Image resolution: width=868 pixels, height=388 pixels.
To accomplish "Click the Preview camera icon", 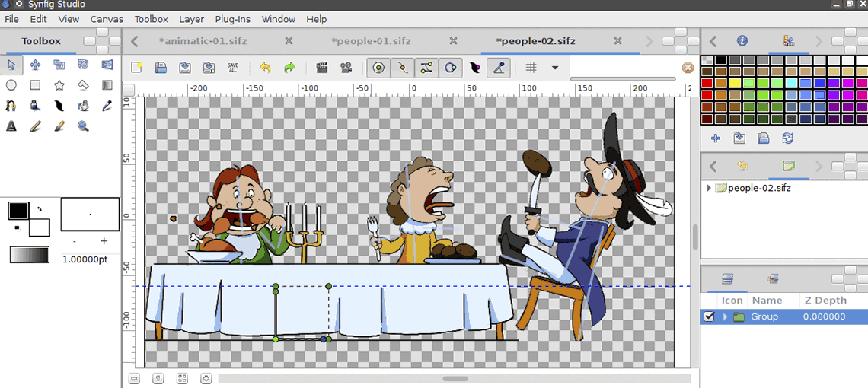I will click(x=346, y=68).
